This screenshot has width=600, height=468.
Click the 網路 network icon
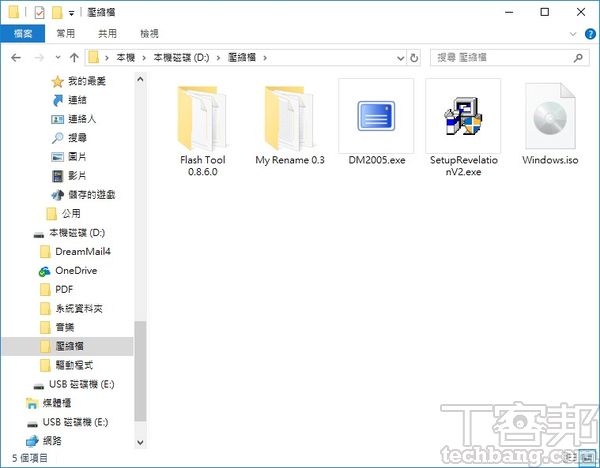[32, 441]
